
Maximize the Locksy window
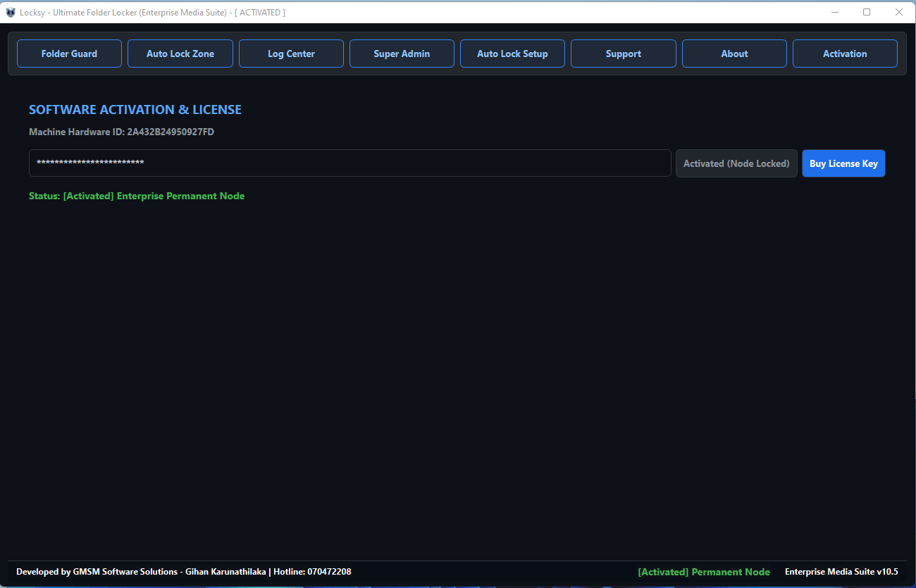coord(867,12)
